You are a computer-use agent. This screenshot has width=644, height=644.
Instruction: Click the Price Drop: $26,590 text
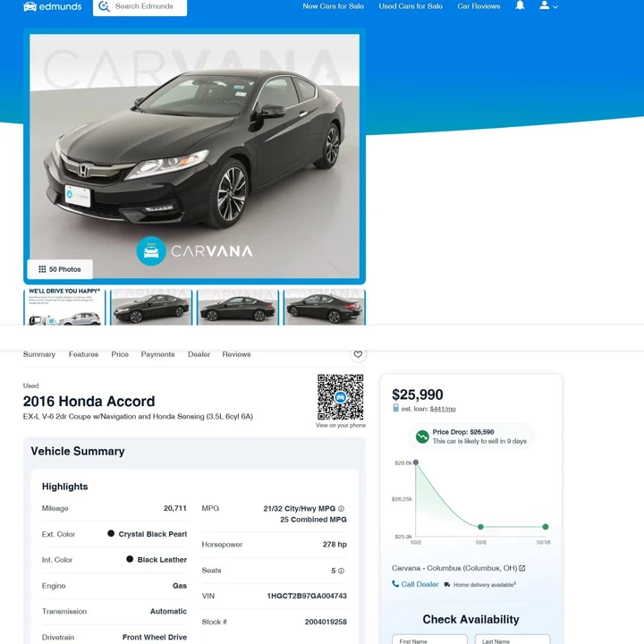(x=463, y=432)
